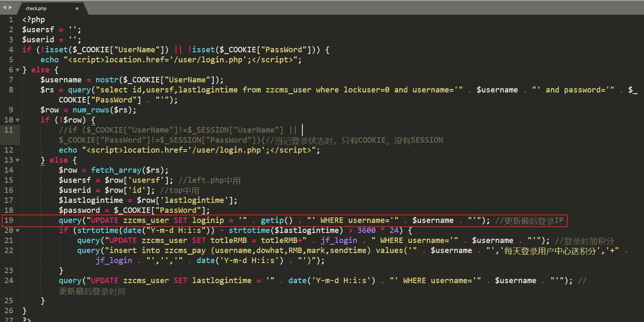
Task: Collapse the else block at line 6
Action: [x=18, y=70]
